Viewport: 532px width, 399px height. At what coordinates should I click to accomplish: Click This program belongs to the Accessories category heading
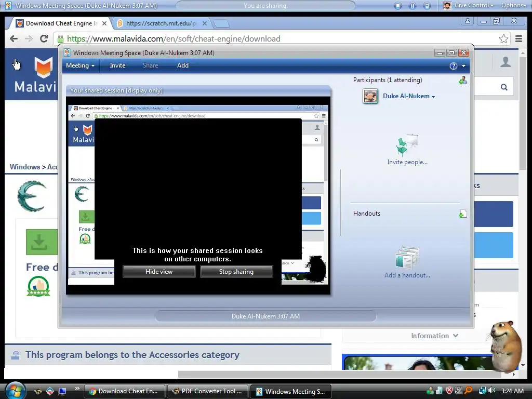[x=132, y=355]
